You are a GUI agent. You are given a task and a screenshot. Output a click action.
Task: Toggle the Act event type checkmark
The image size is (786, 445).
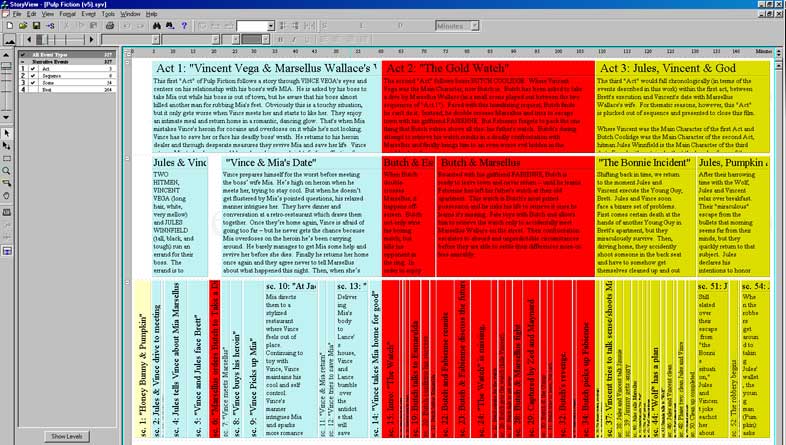click(33, 69)
